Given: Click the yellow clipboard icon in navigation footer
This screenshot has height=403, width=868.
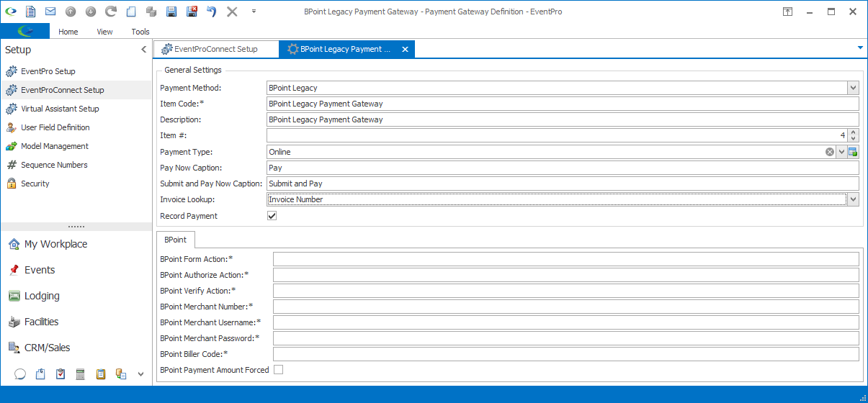Looking at the screenshot, I should tap(101, 374).
